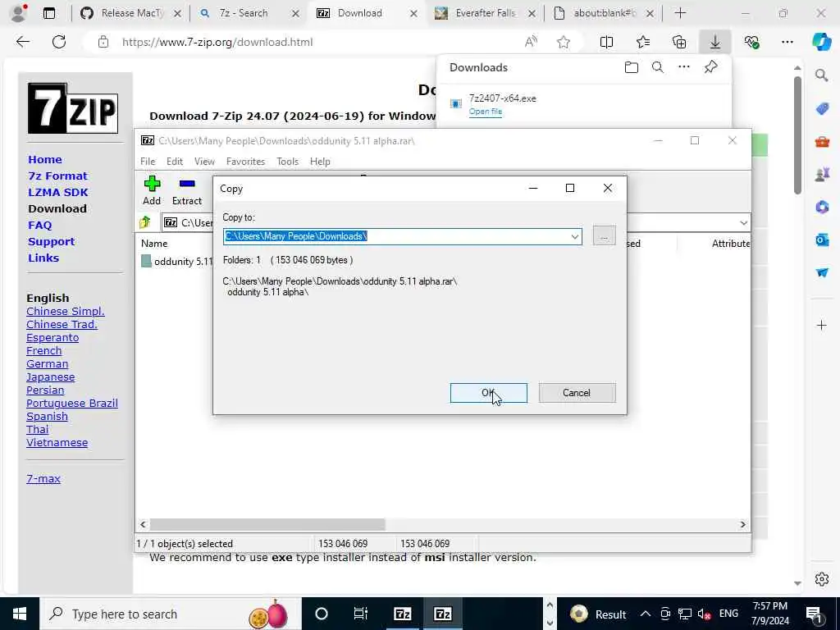Open Browser essentials heart icon

pyautogui.click(x=751, y=42)
